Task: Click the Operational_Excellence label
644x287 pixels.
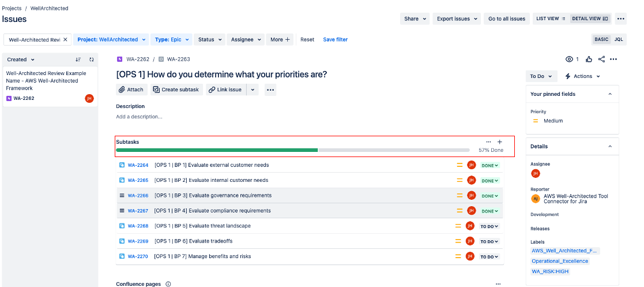Action: click(560, 261)
